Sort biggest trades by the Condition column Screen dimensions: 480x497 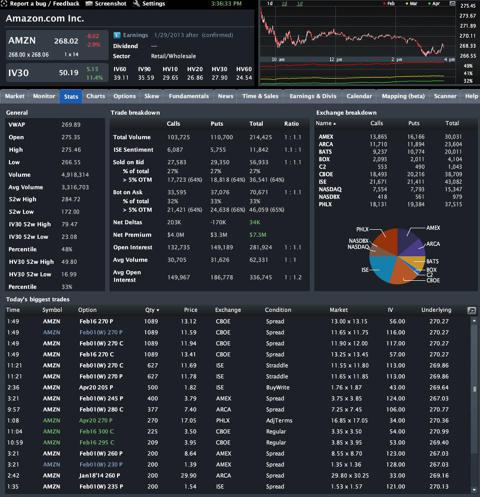278,310
